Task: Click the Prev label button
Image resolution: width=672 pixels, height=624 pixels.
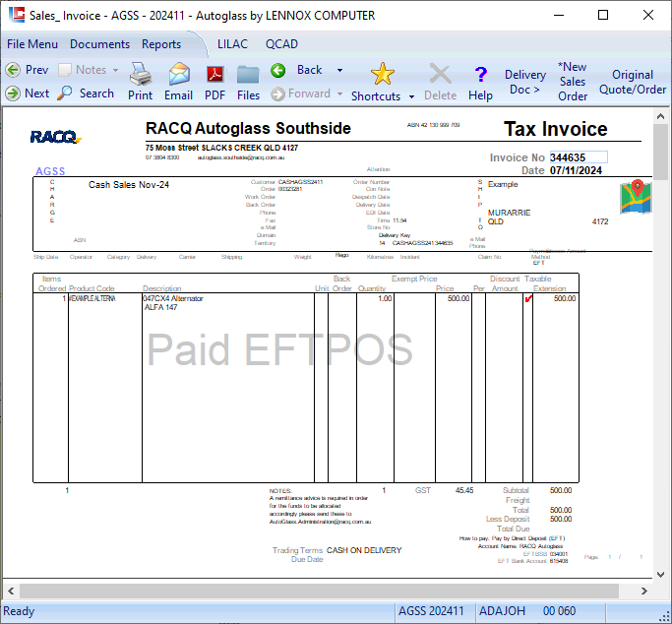Action: [36, 70]
